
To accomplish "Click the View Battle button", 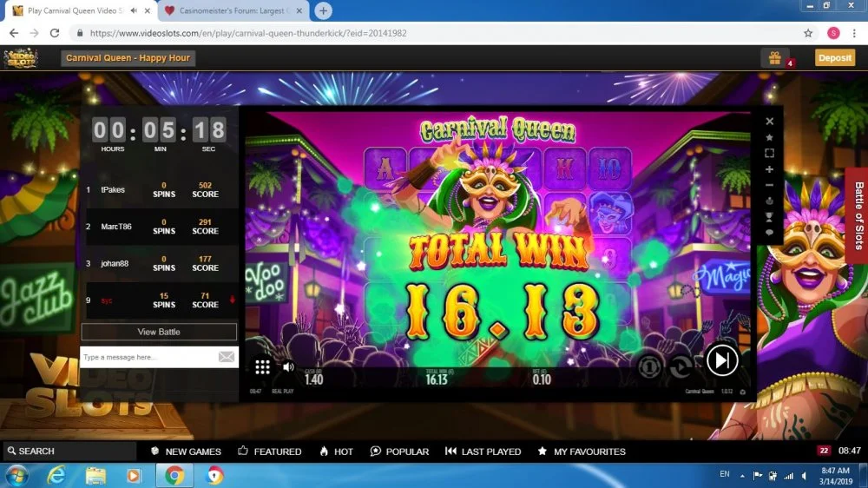I will coord(159,332).
